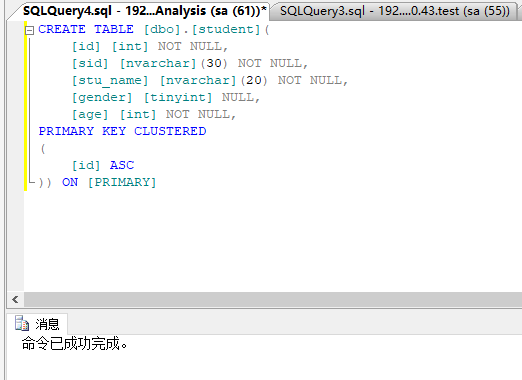The height and width of the screenshot is (380, 522).
Task: Click the [PRIMARY] filegroup name
Action: (122, 182)
